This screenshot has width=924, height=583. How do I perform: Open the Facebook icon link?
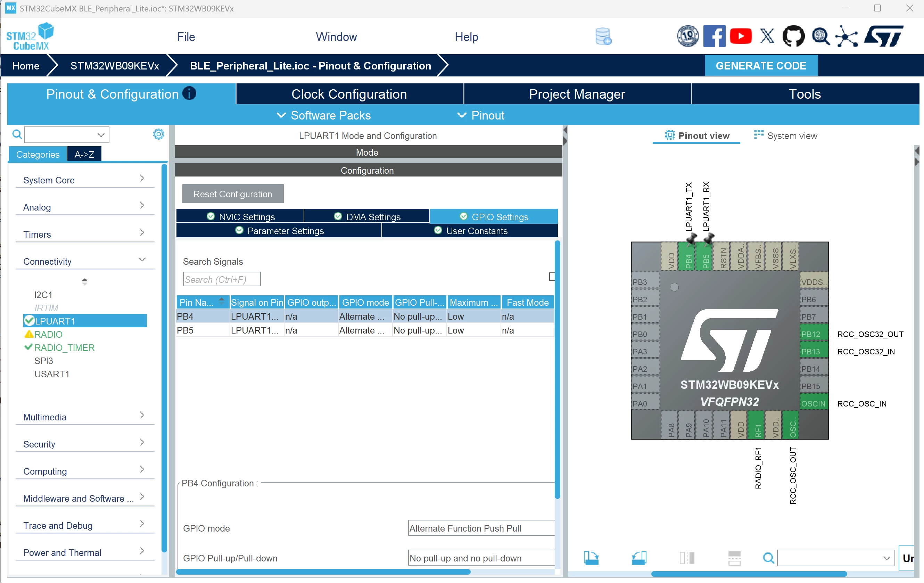click(x=714, y=36)
